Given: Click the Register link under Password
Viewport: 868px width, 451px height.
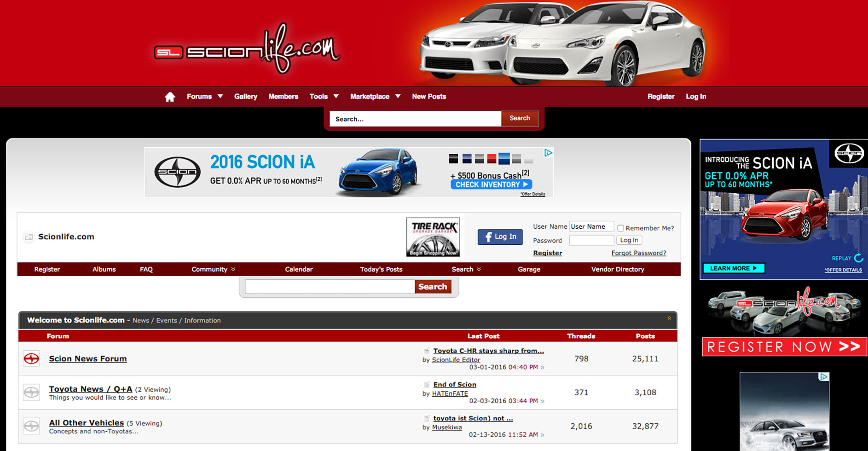Looking at the screenshot, I should 547,253.
